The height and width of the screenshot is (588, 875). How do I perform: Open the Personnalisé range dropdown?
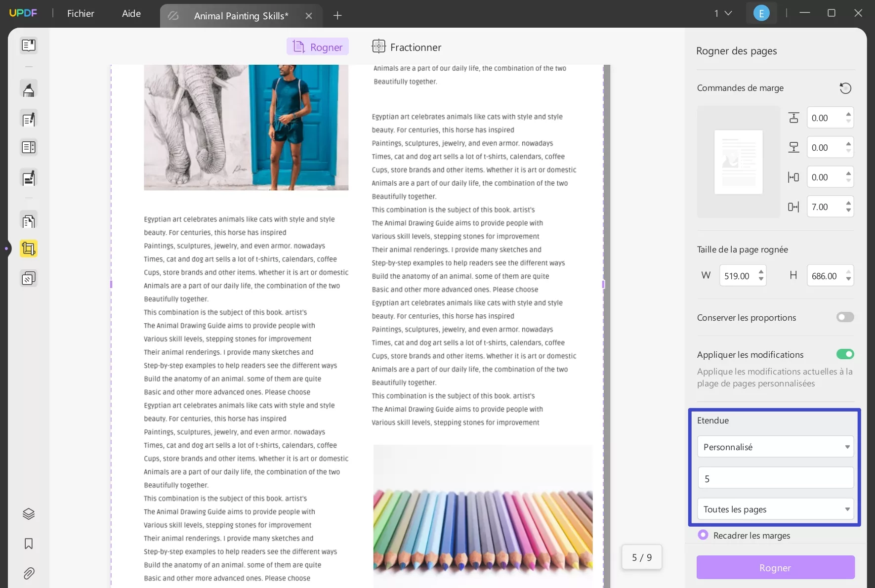click(x=774, y=446)
